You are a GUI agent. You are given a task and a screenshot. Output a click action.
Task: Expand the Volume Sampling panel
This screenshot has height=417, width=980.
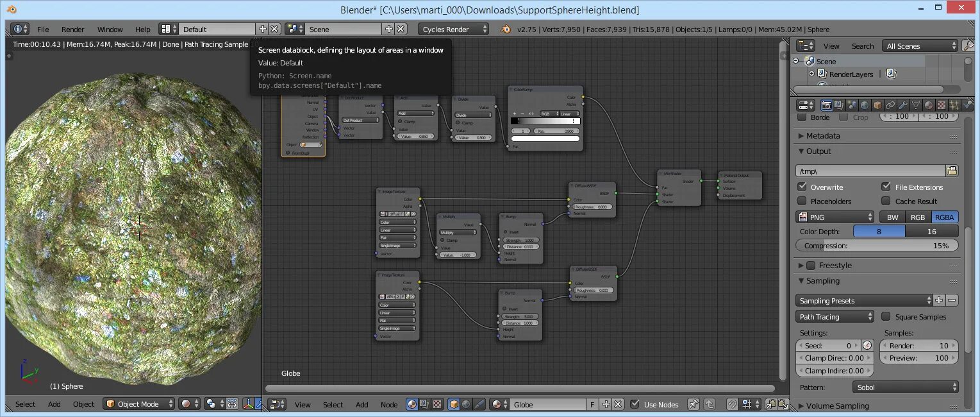coord(801,405)
